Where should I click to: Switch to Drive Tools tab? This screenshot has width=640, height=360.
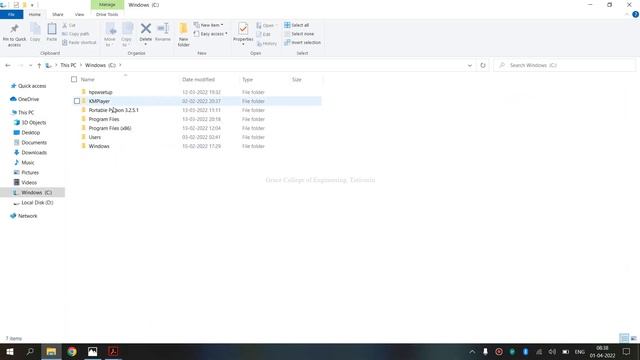107,14
